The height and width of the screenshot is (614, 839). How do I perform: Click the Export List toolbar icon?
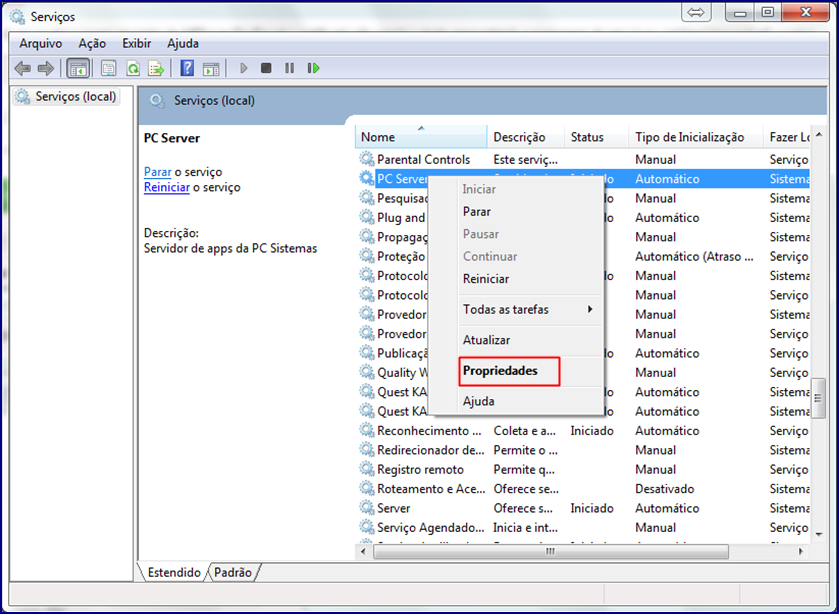point(156,68)
